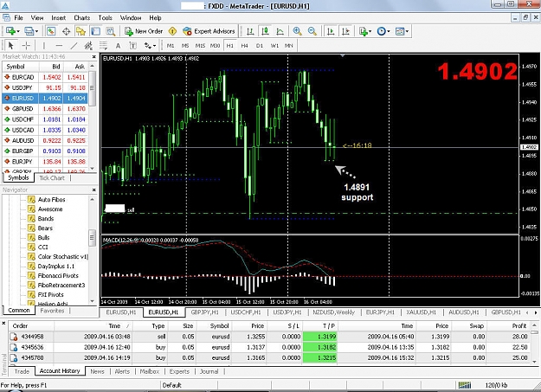Open the Insert menu
Screen dimensions: 541x392
(58, 17)
